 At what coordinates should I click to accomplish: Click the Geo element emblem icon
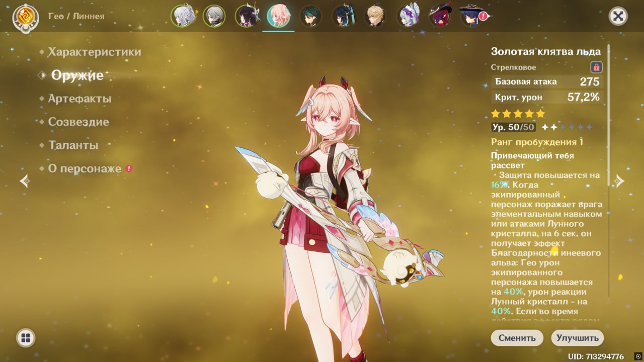tap(23, 17)
